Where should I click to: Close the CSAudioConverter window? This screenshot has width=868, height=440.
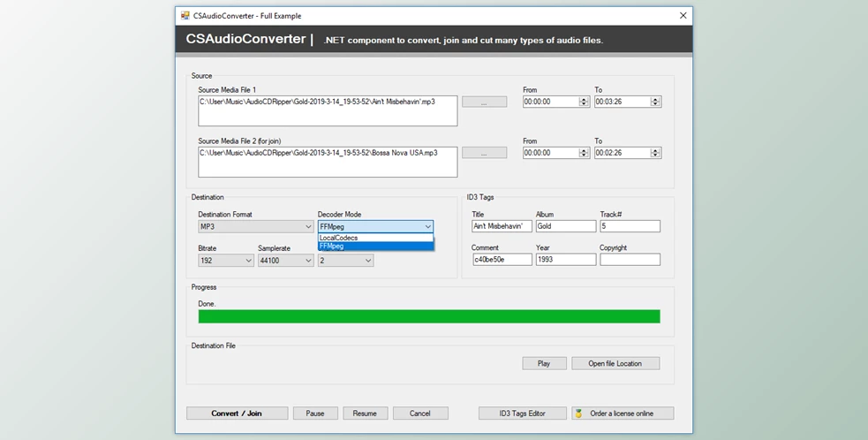pos(683,15)
